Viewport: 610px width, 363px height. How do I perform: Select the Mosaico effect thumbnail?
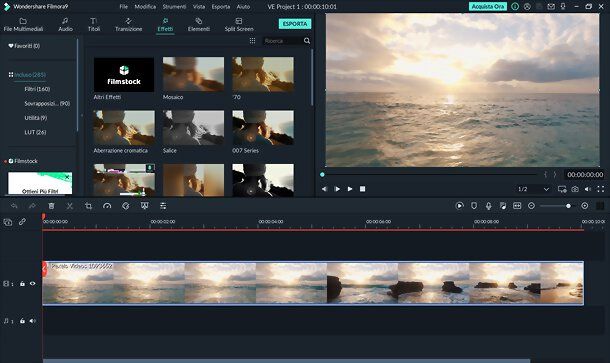coord(193,74)
